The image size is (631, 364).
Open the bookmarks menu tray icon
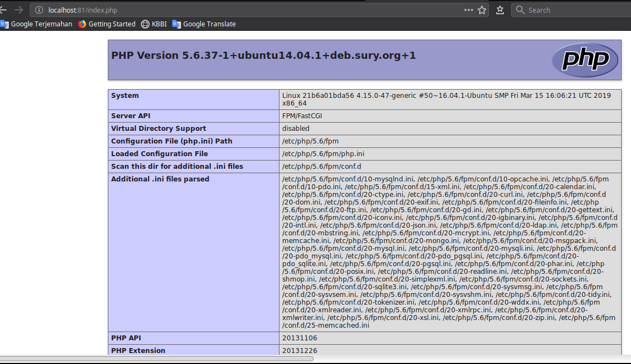(500, 10)
